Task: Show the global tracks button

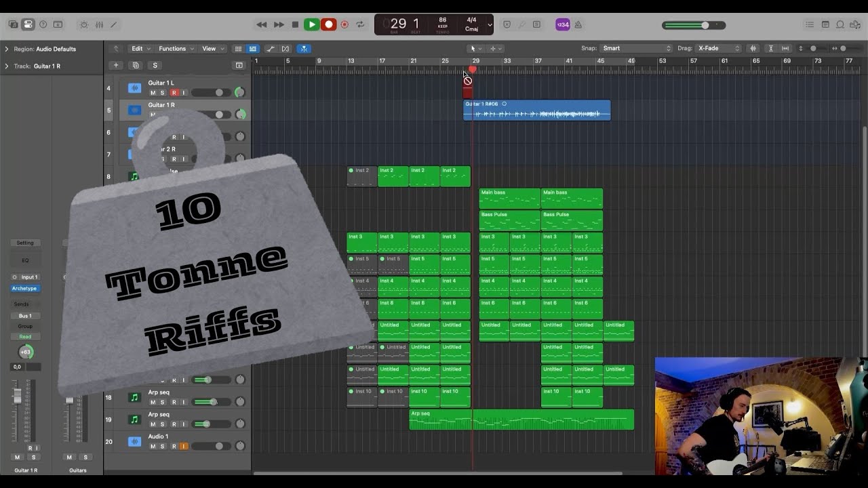Action: (x=239, y=65)
